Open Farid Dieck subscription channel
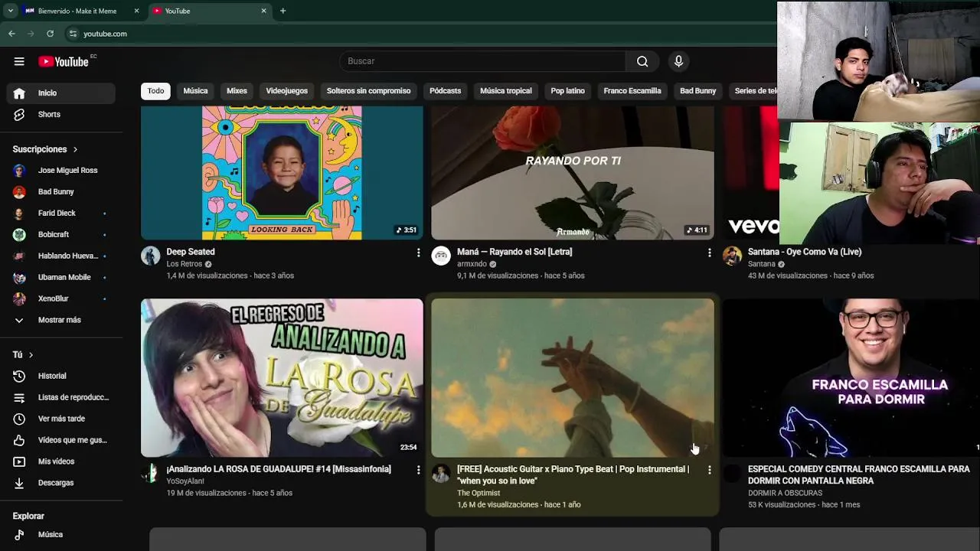 point(61,214)
